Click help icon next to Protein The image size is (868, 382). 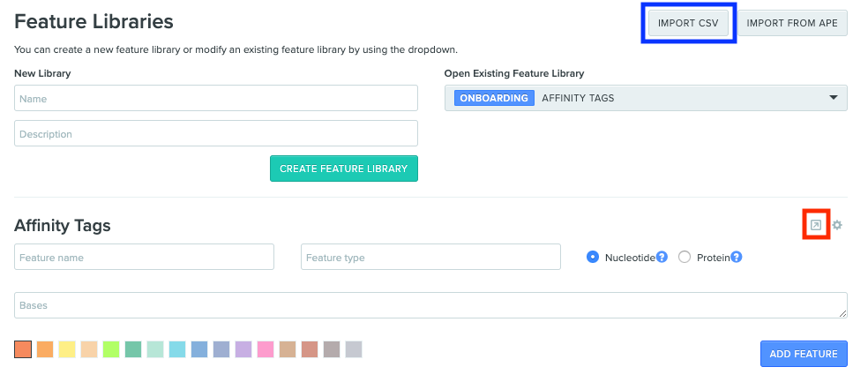click(x=737, y=257)
